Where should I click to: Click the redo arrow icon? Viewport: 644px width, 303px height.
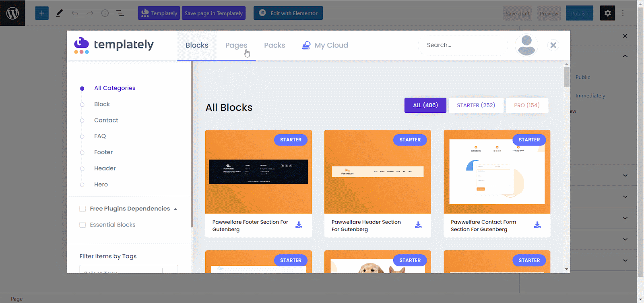coord(90,13)
